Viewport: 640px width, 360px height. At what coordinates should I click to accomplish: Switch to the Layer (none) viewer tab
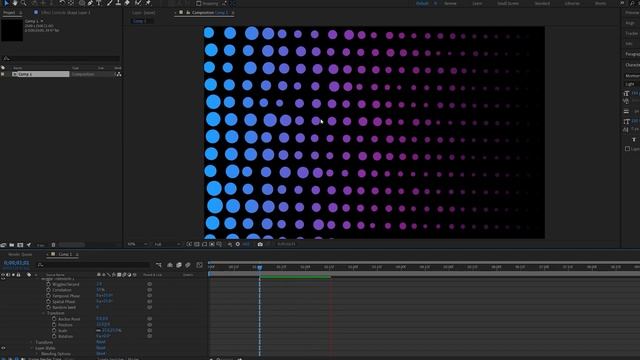click(143, 13)
